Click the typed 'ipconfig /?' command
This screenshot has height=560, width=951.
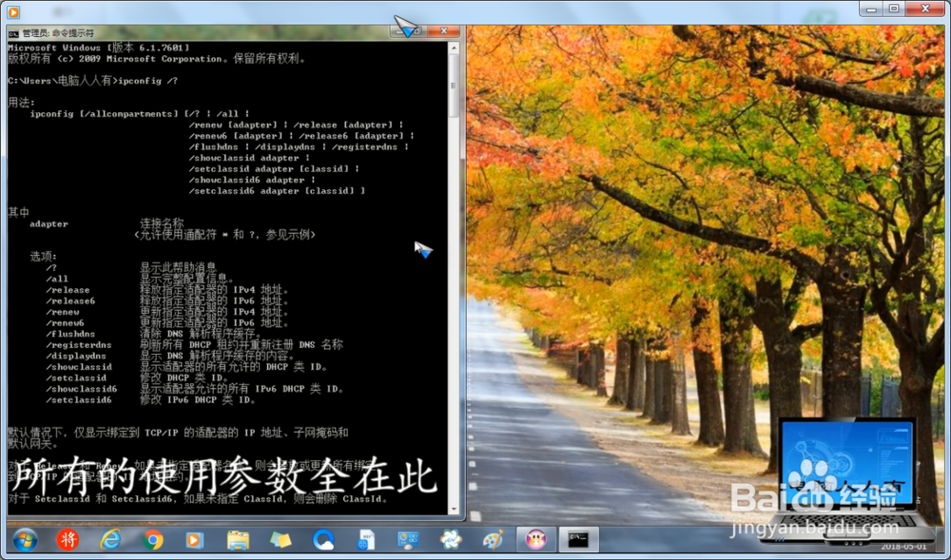147,81
